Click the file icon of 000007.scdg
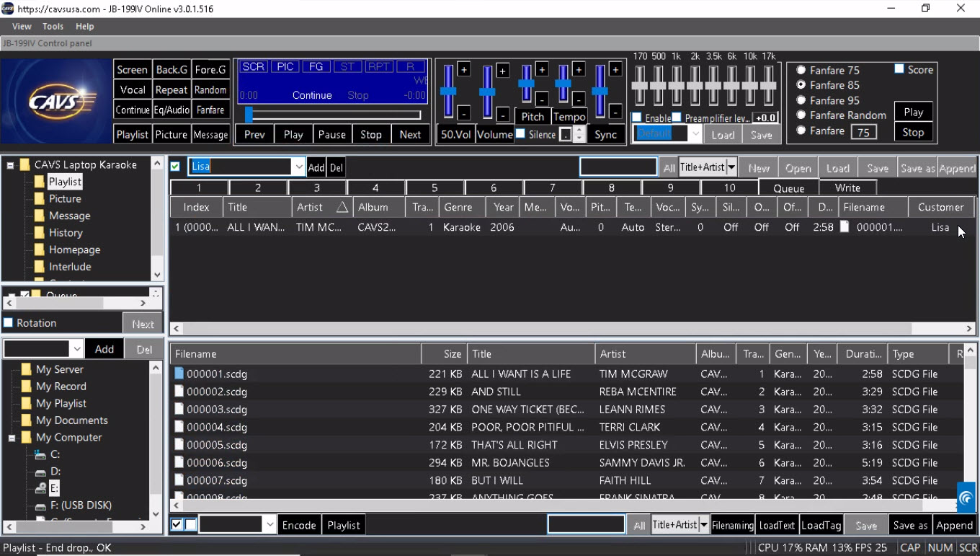This screenshot has height=556, width=980. click(x=179, y=480)
